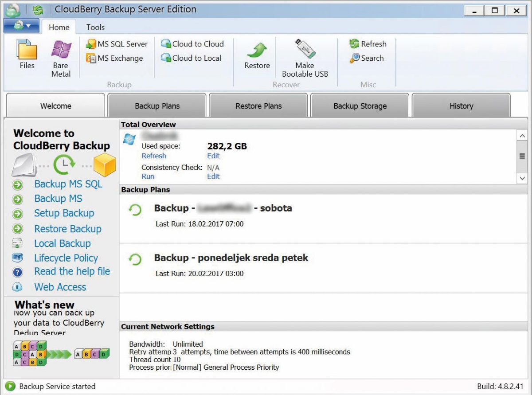Image resolution: width=532 pixels, height=395 pixels.
Task: Start MS SQL Server backup
Action: [x=117, y=44]
